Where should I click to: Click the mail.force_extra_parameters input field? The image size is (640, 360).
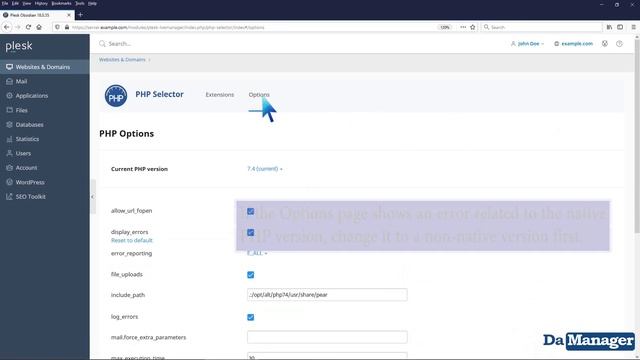tap(327, 337)
